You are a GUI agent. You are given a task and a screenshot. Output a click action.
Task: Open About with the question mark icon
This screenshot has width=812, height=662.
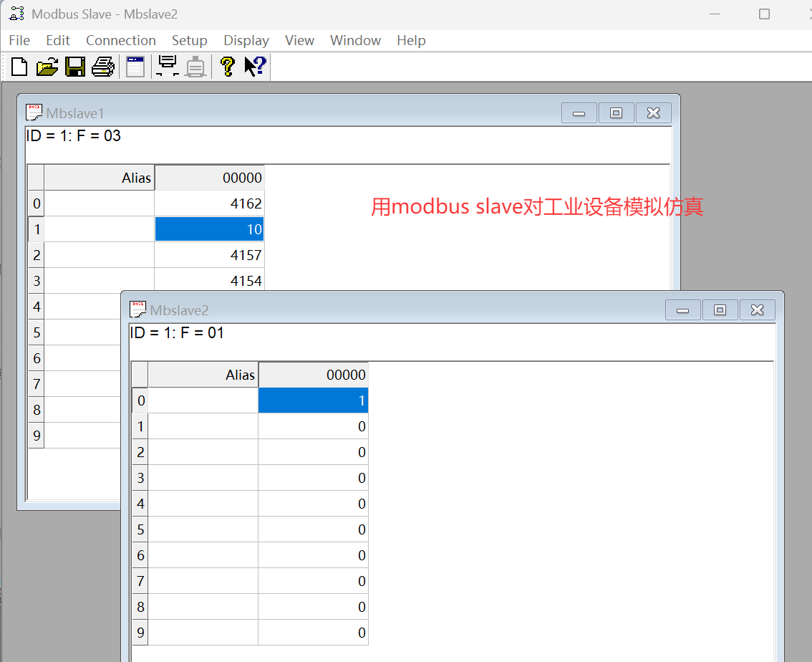click(227, 67)
